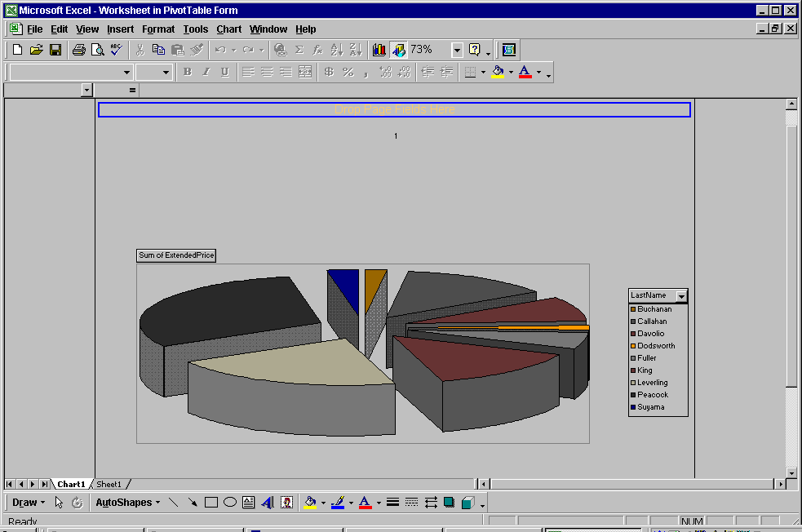The image size is (802, 532).
Task: Align text right
Action: (286, 72)
